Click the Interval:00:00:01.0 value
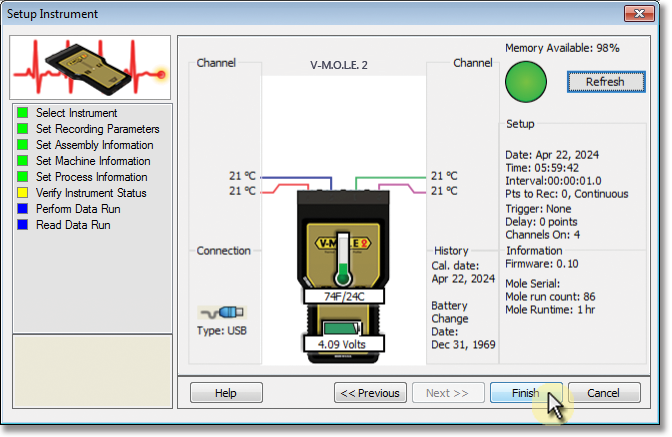 coord(553,181)
